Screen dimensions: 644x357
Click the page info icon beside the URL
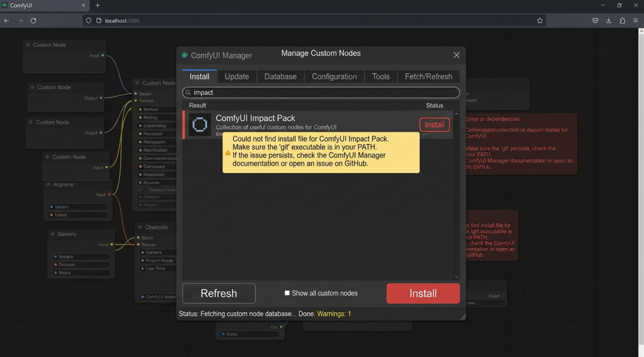click(x=99, y=20)
